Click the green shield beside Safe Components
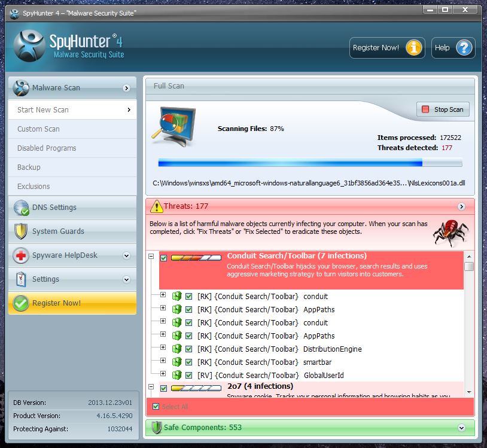The image size is (487, 448). [157, 428]
